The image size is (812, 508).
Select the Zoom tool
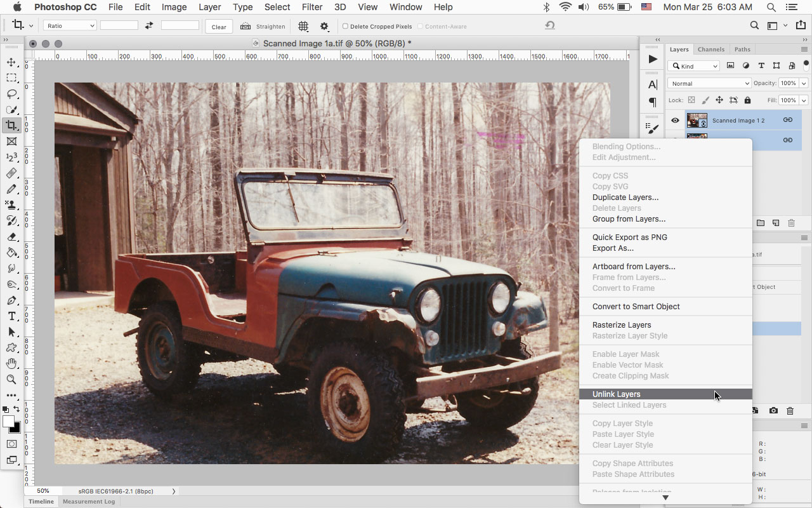click(11, 380)
